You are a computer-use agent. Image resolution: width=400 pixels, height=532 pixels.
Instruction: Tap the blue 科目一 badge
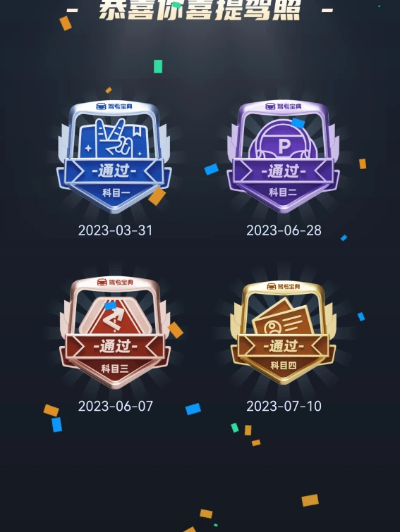(x=114, y=157)
